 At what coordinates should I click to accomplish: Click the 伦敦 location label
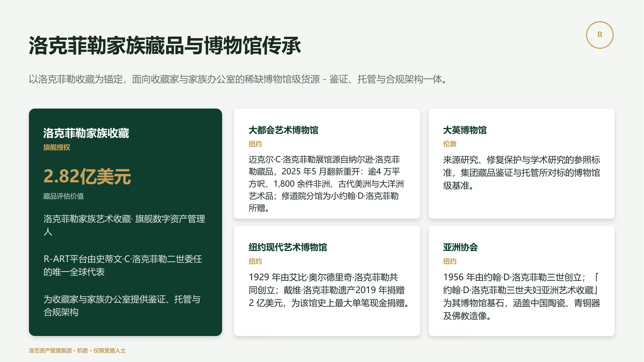[x=450, y=144]
